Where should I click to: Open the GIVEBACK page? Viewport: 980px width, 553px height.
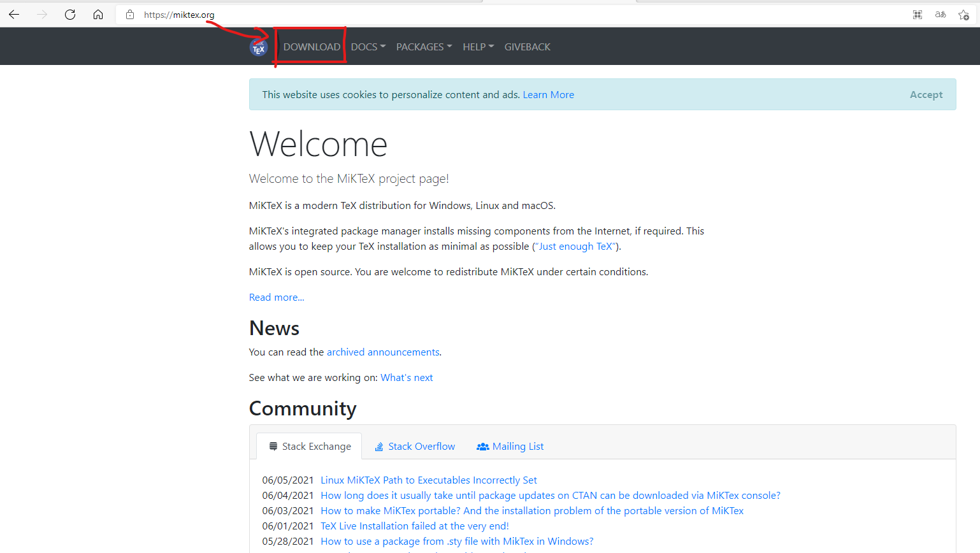[x=527, y=47]
